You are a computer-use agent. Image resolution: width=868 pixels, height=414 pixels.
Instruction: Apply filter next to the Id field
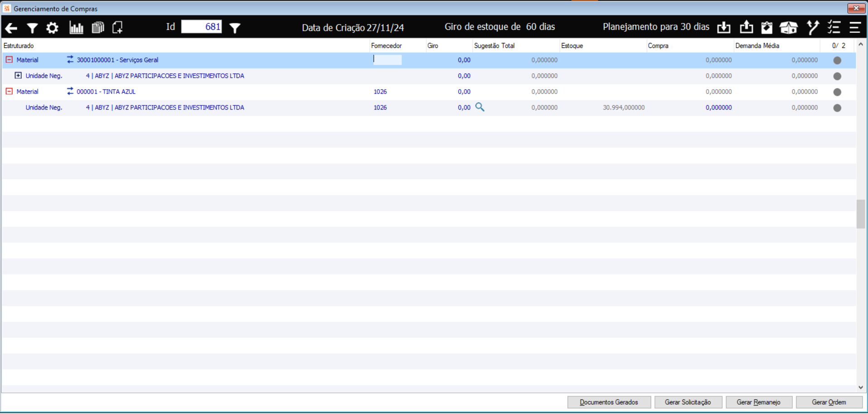point(234,28)
